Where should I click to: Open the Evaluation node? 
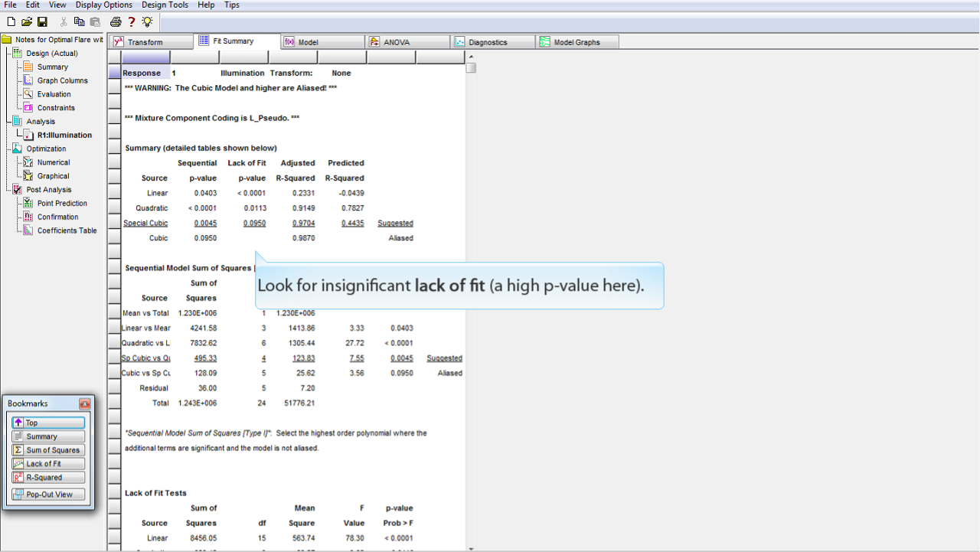click(x=47, y=94)
